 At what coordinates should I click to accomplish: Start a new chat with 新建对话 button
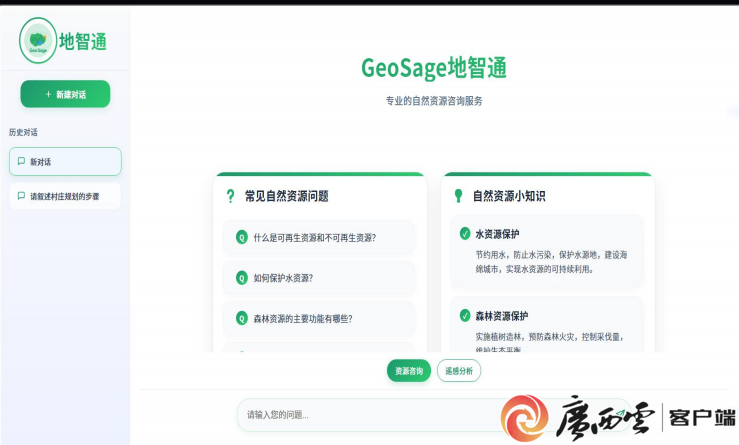65,94
